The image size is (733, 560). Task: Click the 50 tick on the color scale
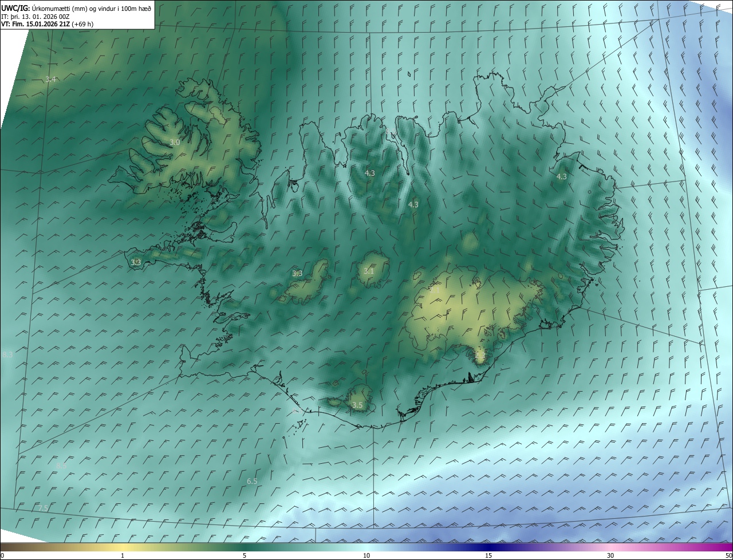point(728,556)
